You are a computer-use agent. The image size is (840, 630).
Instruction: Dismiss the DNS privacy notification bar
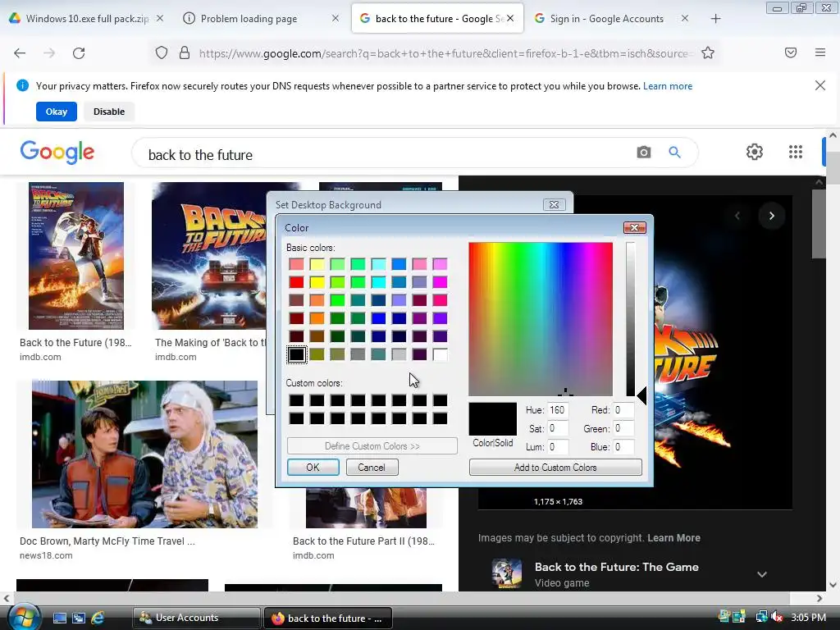click(819, 85)
